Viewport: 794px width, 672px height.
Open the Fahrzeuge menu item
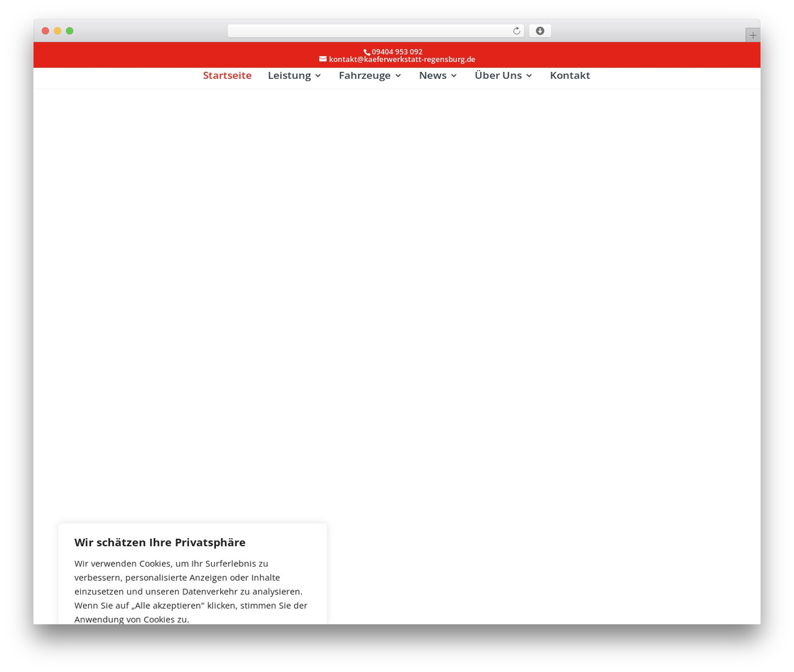pos(365,75)
